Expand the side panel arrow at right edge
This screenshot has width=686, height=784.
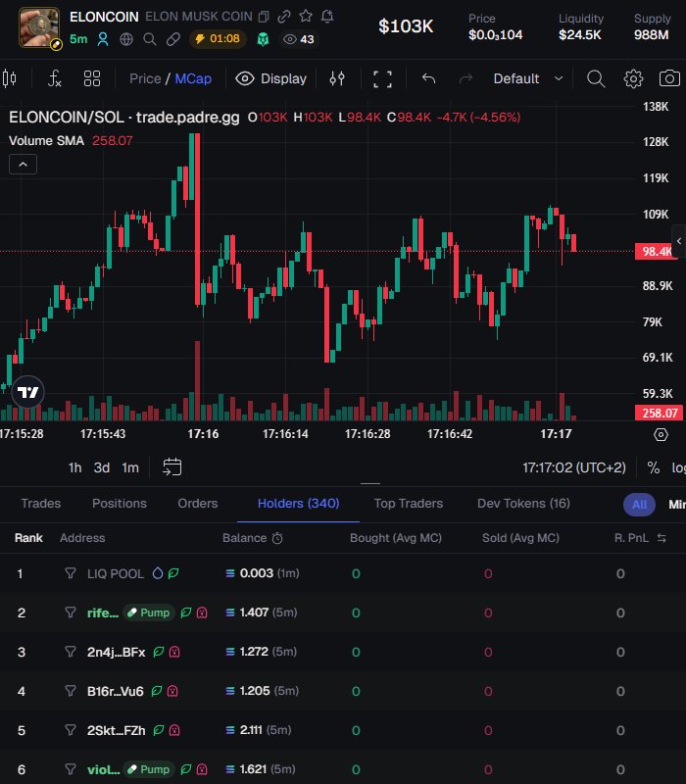click(x=679, y=241)
